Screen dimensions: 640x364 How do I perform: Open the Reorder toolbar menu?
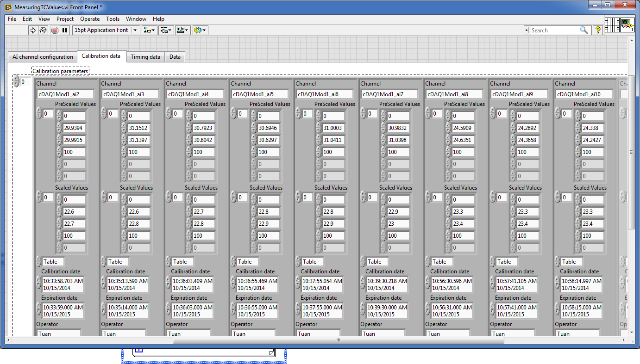(x=200, y=30)
